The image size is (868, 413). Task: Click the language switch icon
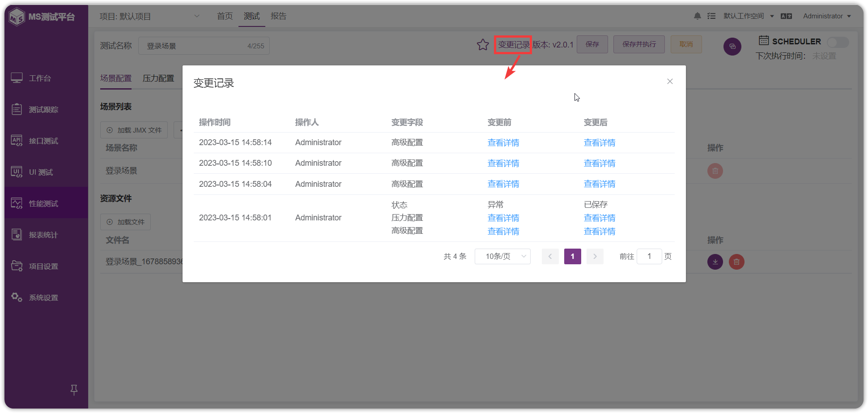click(786, 16)
